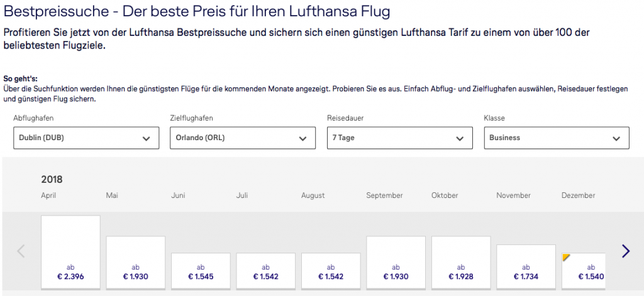Image resolution: width=644 pixels, height=296 pixels.
Task: Select Oktober price bar € 1.928
Action: 461,262
